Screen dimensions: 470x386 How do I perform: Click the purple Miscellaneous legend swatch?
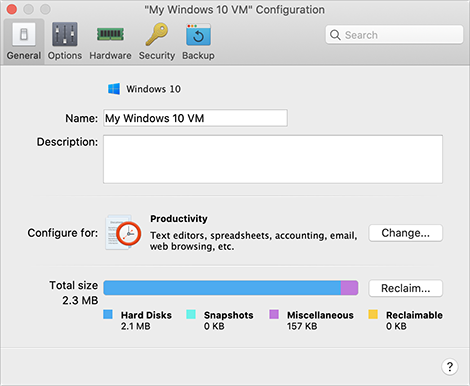[274, 314]
